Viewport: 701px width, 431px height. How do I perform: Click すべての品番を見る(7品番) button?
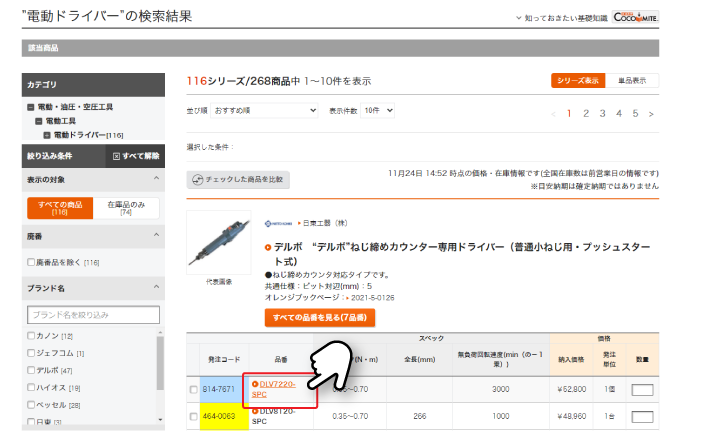pyautogui.click(x=320, y=317)
